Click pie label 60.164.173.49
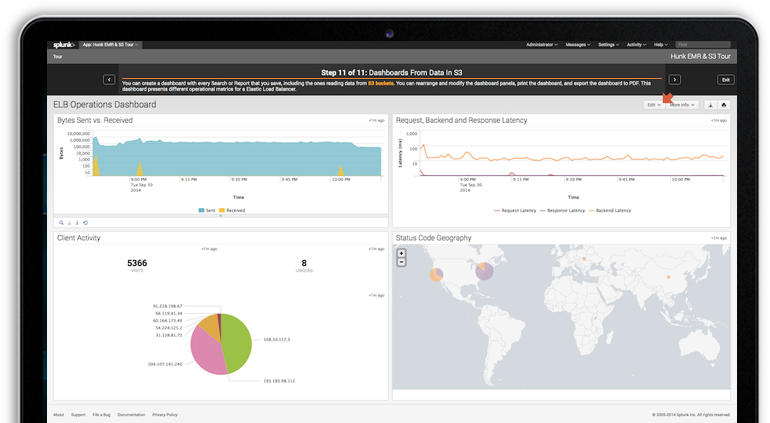 pyautogui.click(x=167, y=321)
